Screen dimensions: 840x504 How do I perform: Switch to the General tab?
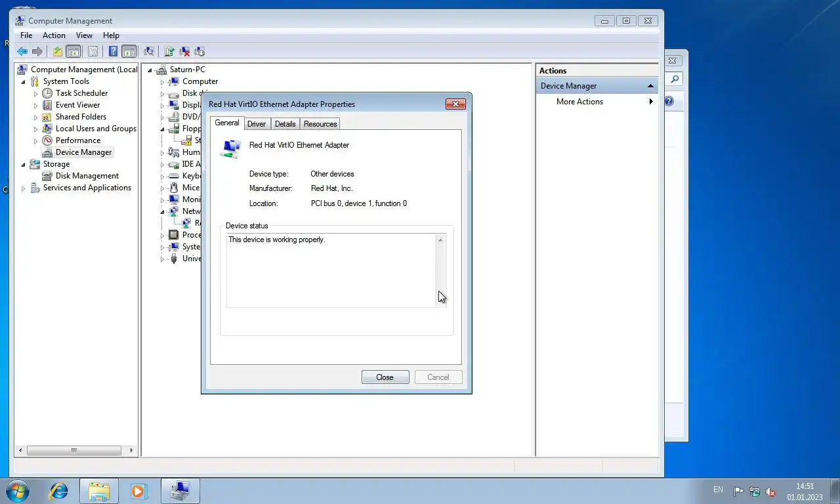(x=227, y=123)
